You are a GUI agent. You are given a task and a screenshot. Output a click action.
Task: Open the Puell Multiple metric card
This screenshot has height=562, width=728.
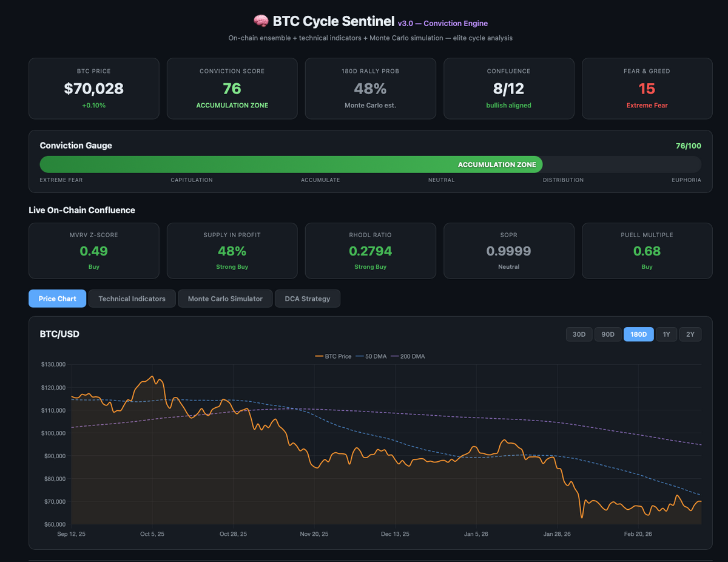click(647, 251)
